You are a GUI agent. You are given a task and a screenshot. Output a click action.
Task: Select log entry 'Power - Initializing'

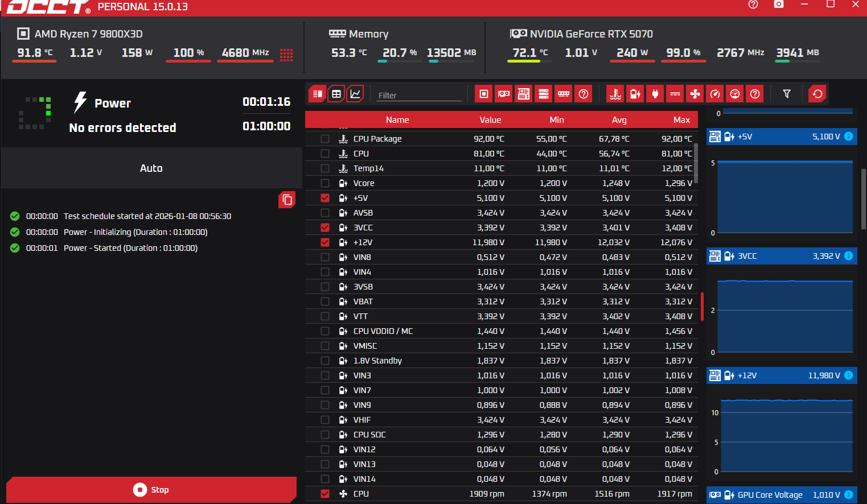135,232
